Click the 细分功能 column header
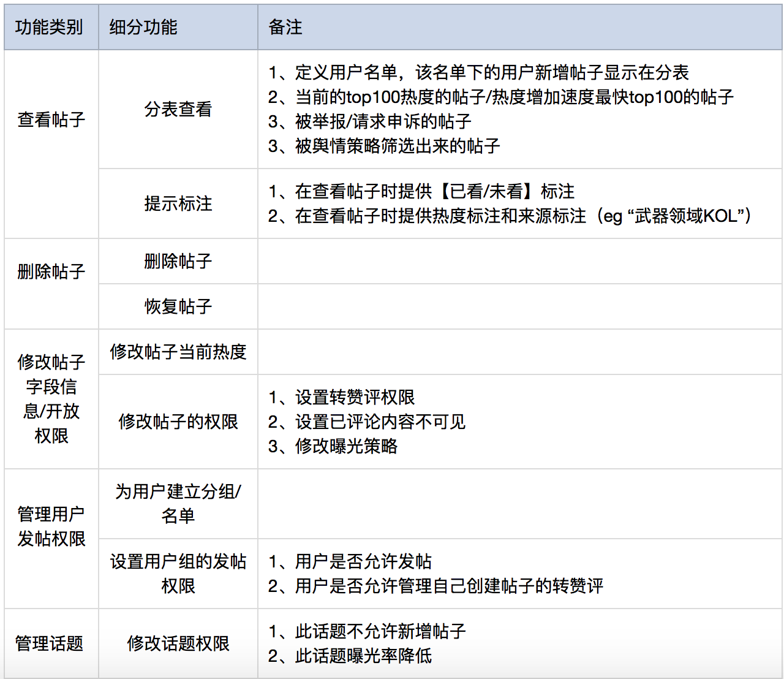784x679 pixels. [143, 28]
